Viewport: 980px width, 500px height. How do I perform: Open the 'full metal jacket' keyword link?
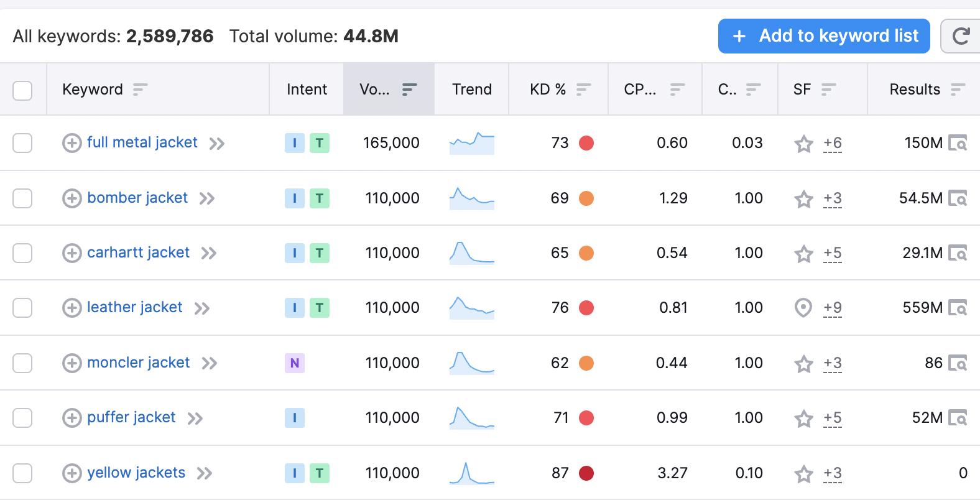click(x=142, y=142)
